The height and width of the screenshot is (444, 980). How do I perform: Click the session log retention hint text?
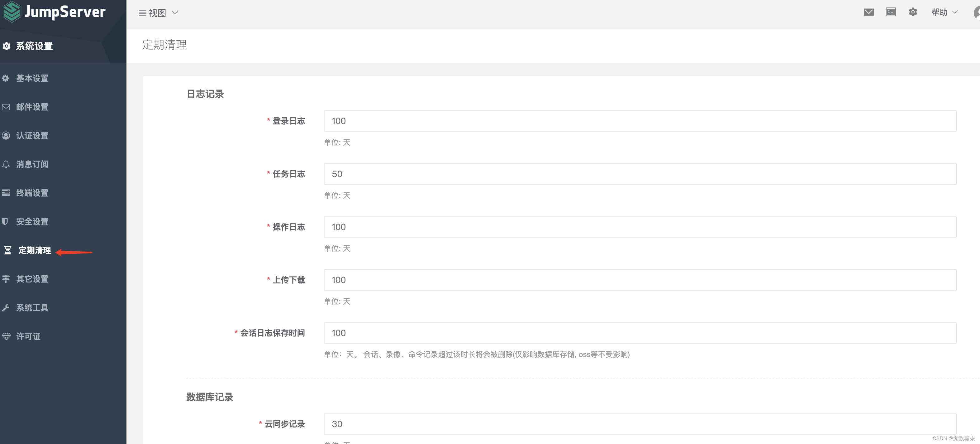click(477, 355)
